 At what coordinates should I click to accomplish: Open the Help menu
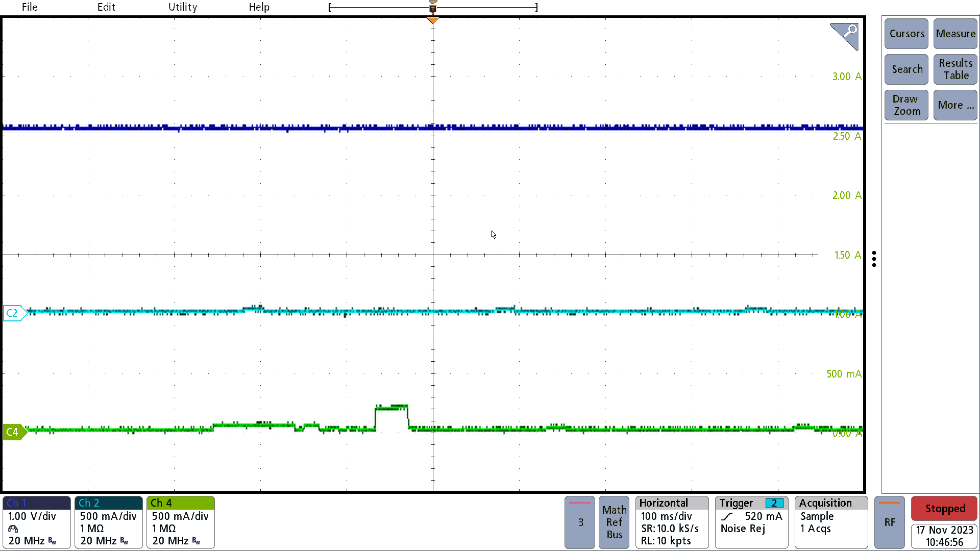coord(259,7)
